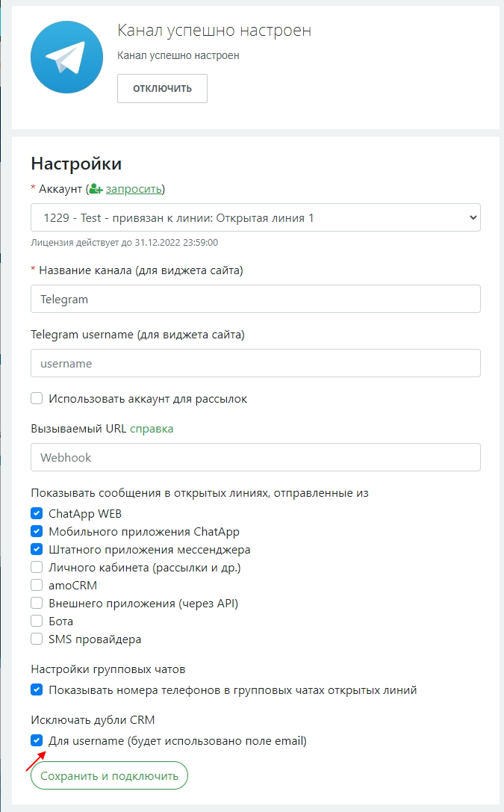Open the справка help link
The image size is (504, 812).
click(x=152, y=429)
